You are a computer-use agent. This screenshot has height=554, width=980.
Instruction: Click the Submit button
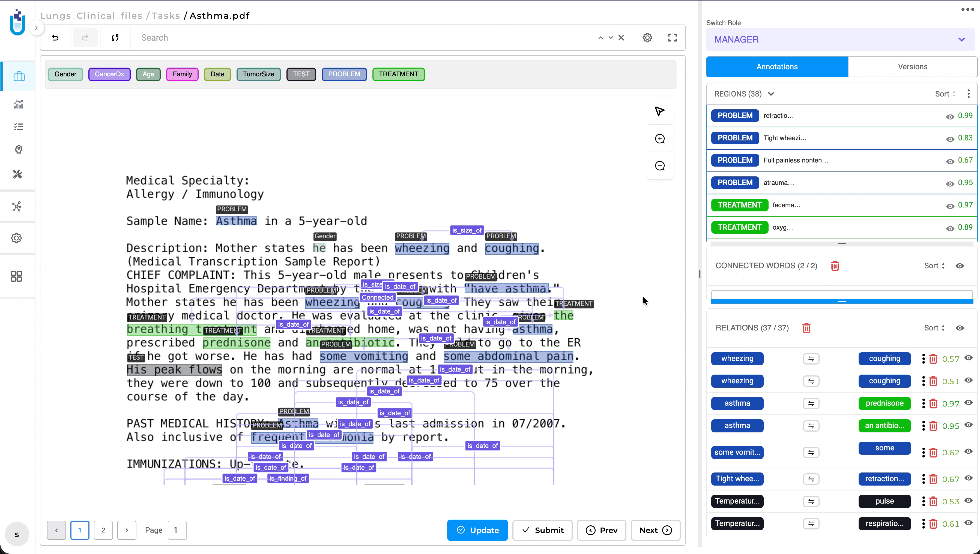[x=542, y=530]
